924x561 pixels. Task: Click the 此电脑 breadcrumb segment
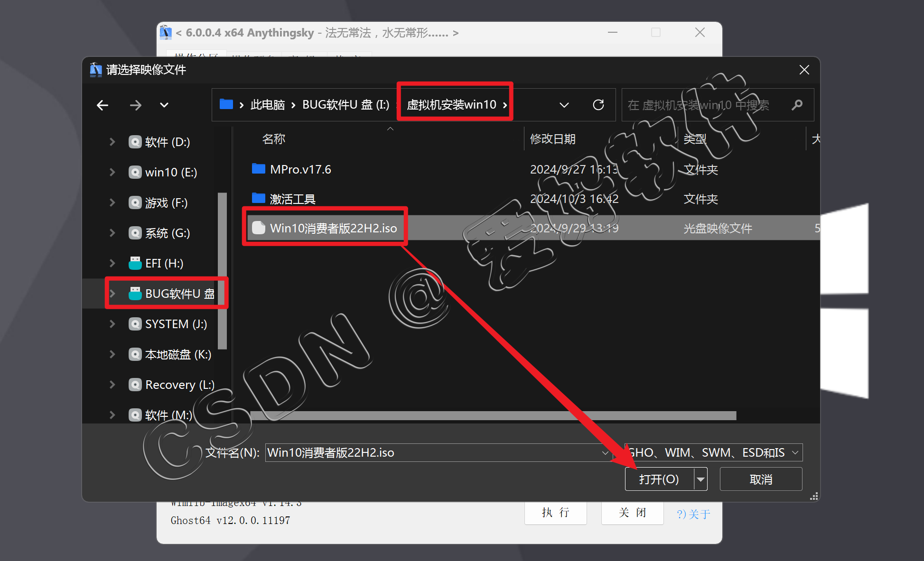pyautogui.click(x=267, y=105)
